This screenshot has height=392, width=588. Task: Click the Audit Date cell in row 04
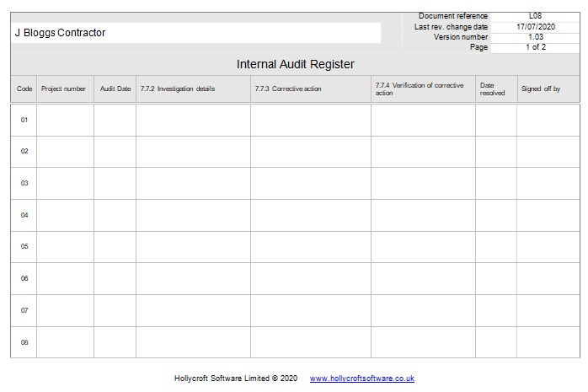coord(115,215)
